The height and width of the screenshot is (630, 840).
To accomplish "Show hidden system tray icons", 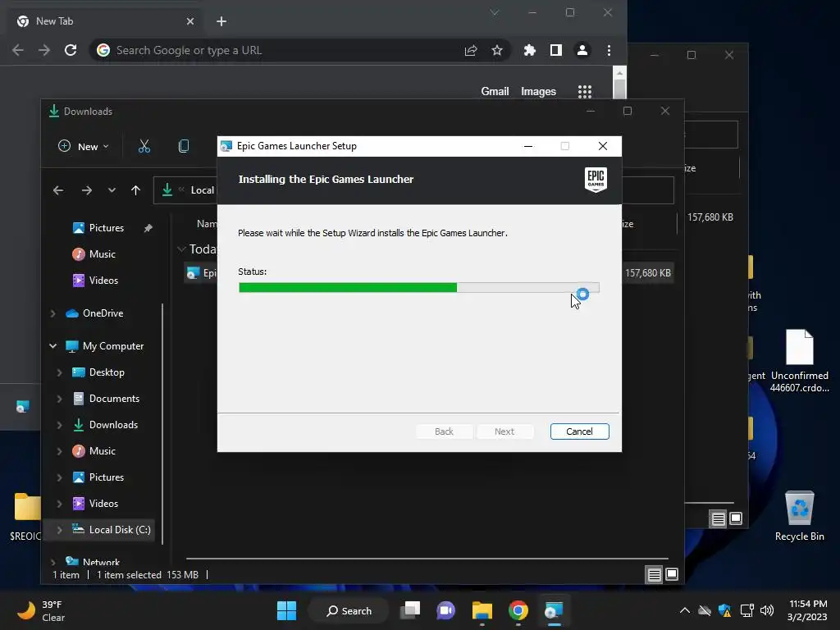I will [684, 610].
